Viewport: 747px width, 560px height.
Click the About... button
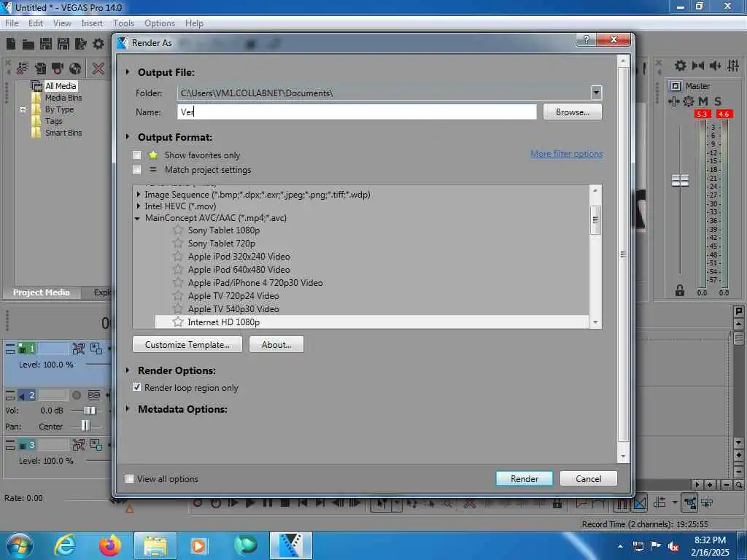click(276, 344)
